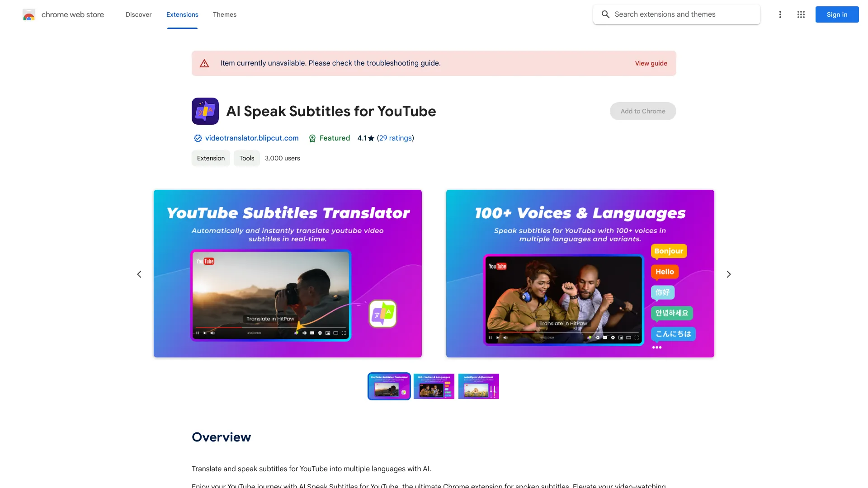Select the first YouTube Subtitles Translator thumbnail
The image size is (868, 488).
point(389,386)
